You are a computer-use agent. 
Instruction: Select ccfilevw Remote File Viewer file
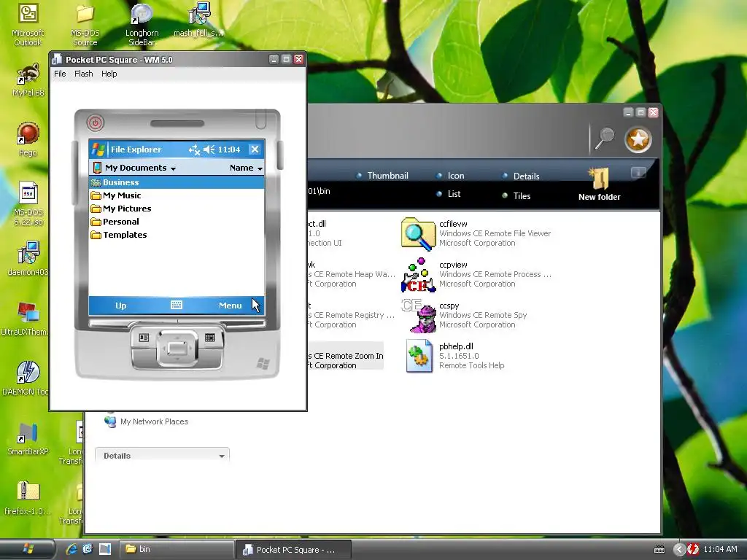476,233
